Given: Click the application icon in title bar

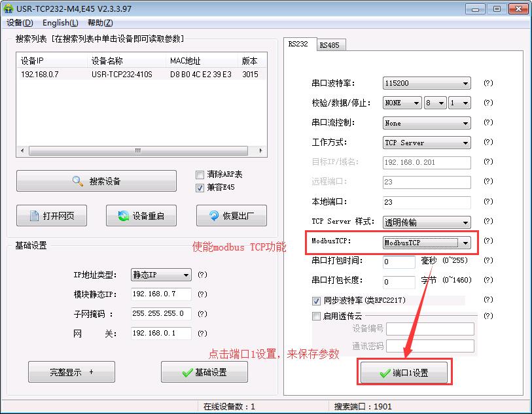Looking at the screenshot, I should (x=9, y=9).
